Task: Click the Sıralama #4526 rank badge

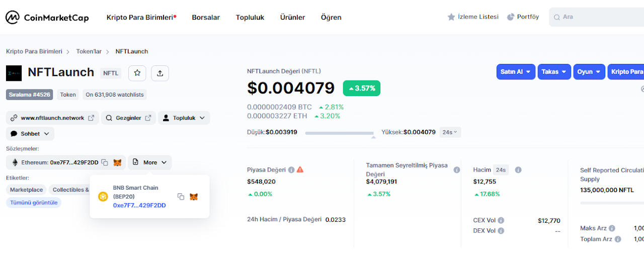Action: [x=29, y=95]
